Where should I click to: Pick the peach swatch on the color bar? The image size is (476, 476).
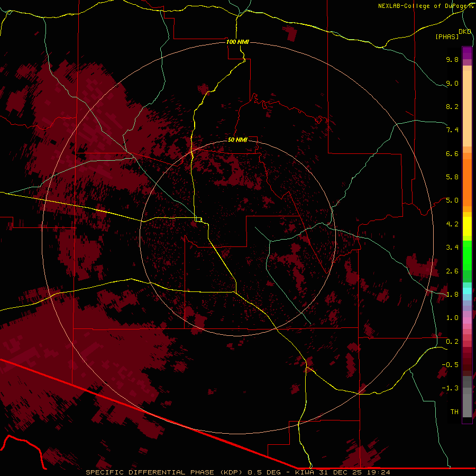pyautogui.click(x=467, y=108)
